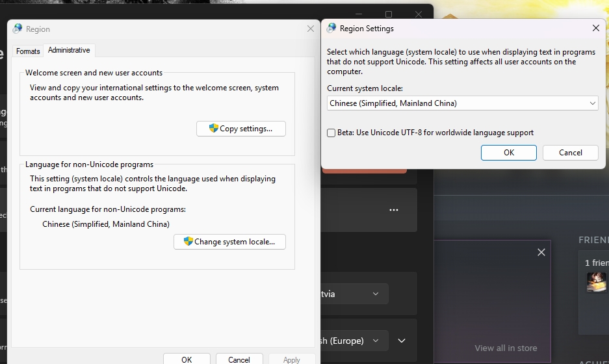The height and width of the screenshot is (364, 609).
Task: Switch to the Formats tab
Action: tap(28, 51)
